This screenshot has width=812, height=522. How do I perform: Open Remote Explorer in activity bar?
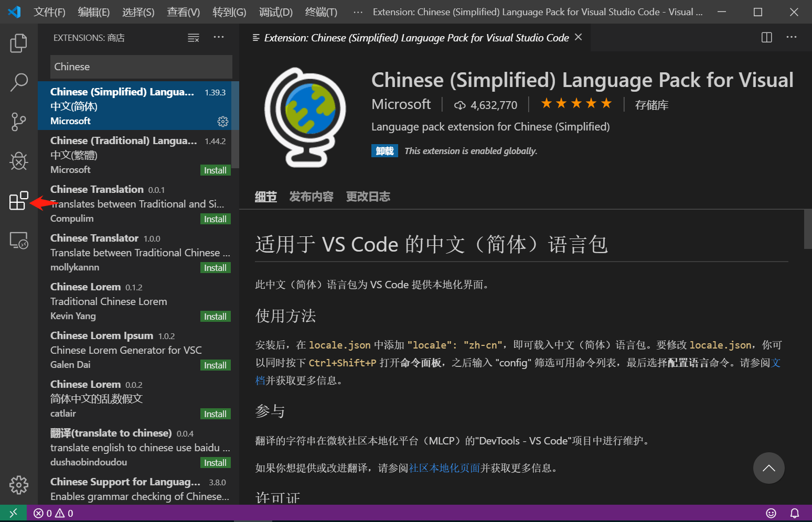[18, 241]
